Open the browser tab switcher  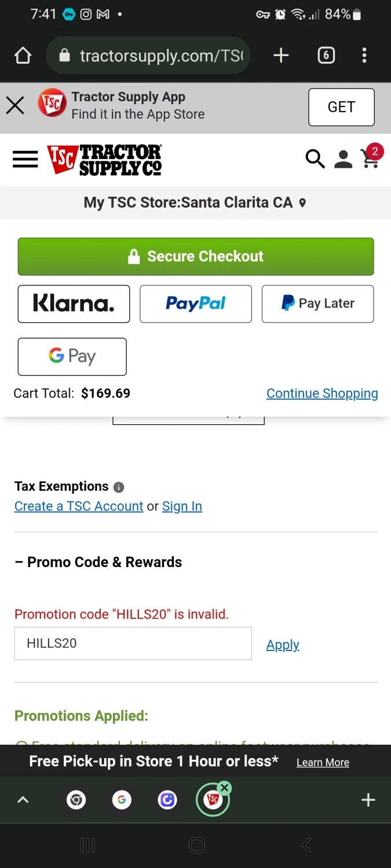(326, 56)
